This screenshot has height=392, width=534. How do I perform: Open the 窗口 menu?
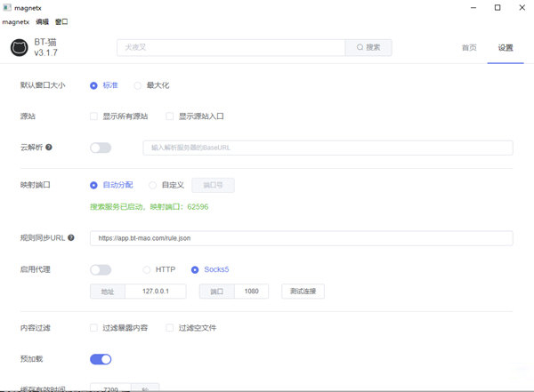(x=61, y=21)
